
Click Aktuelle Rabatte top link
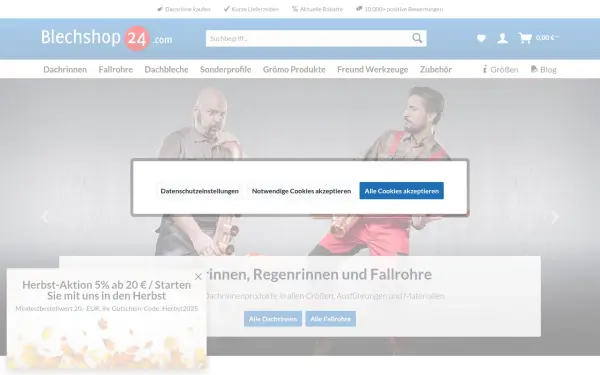[318, 9]
